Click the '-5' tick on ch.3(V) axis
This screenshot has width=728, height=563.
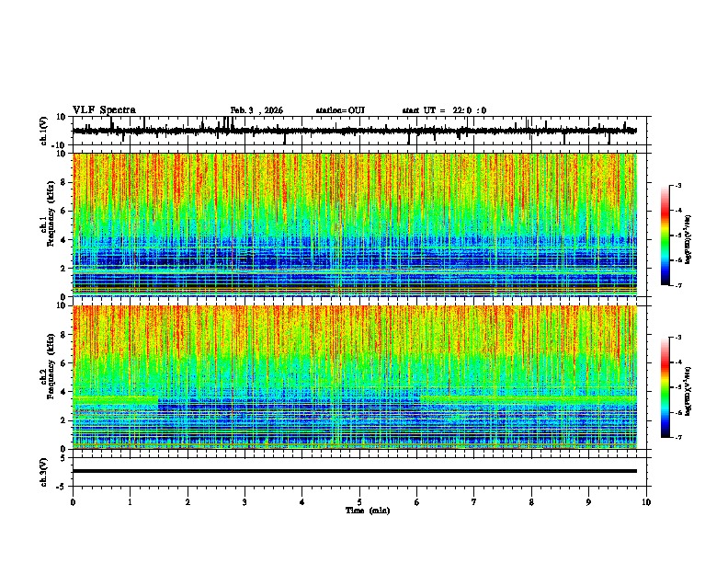[63, 487]
